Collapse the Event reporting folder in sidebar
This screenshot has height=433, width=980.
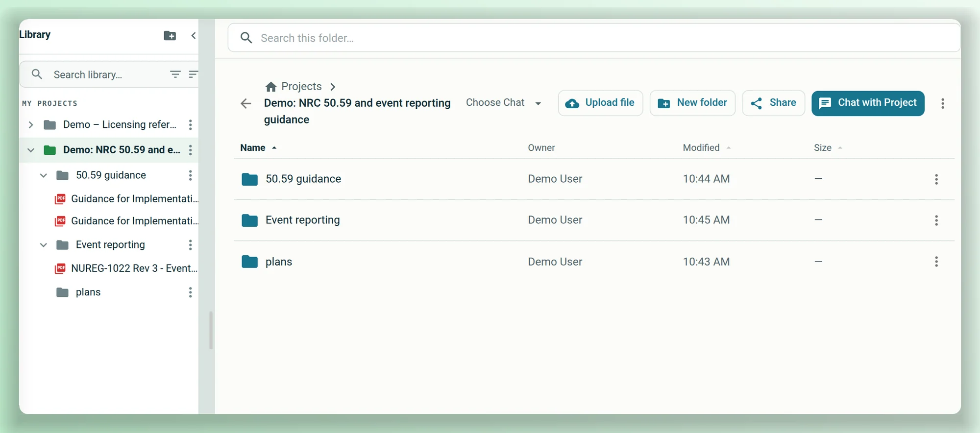tap(44, 245)
